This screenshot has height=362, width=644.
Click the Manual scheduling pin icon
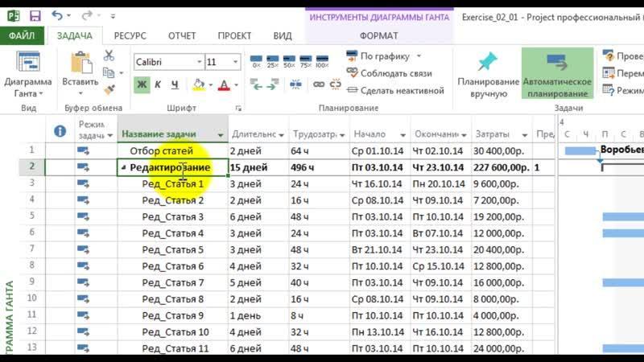pos(488,63)
